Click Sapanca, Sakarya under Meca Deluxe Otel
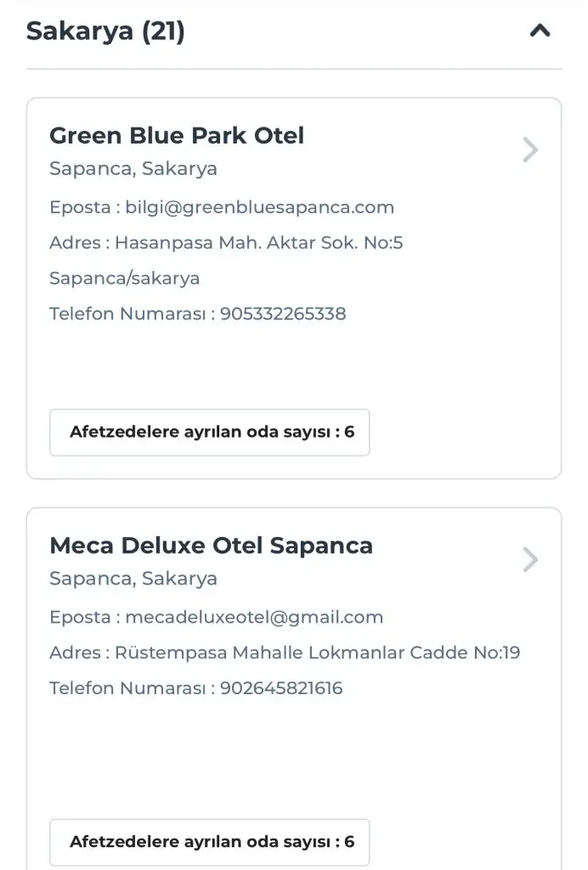The image size is (588, 870). click(x=133, y=579)
